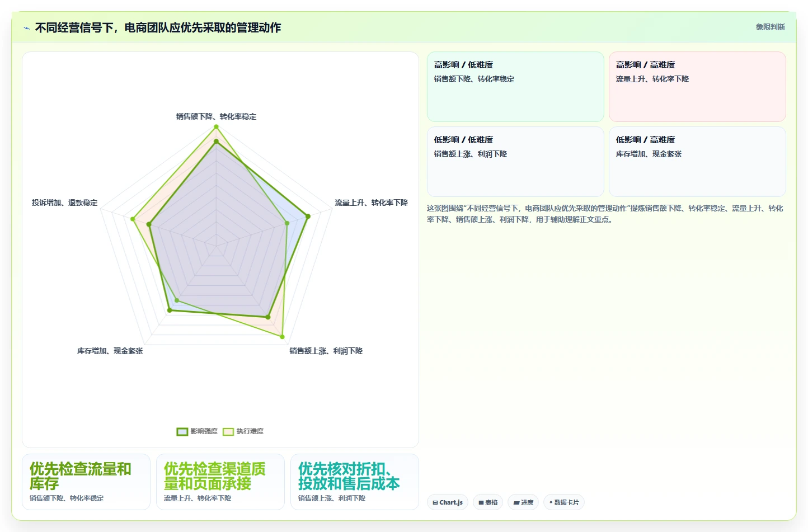808x532 pixels.
Task: Click radar axis label 投诉增加、退款稳定
Action: tap(64, 203)
